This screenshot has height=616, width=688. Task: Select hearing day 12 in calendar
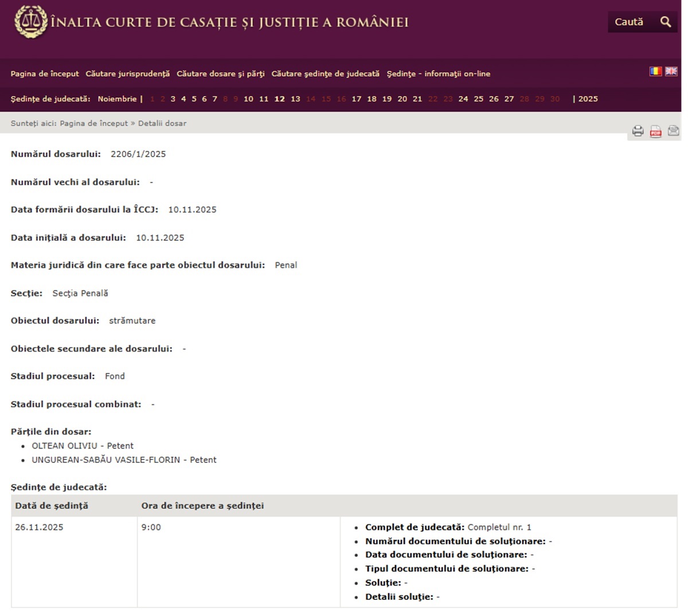[x=279, y=99]
